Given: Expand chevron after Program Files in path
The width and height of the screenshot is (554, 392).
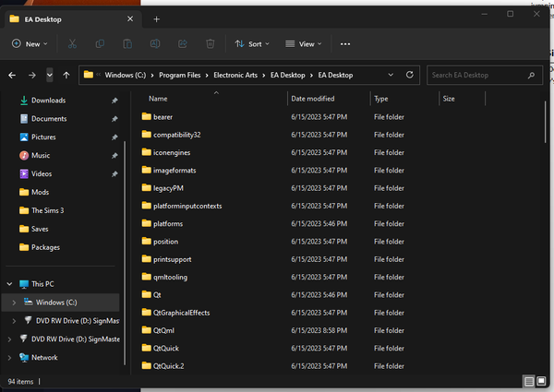Looking at the screenshot, I should coord(207,75).
